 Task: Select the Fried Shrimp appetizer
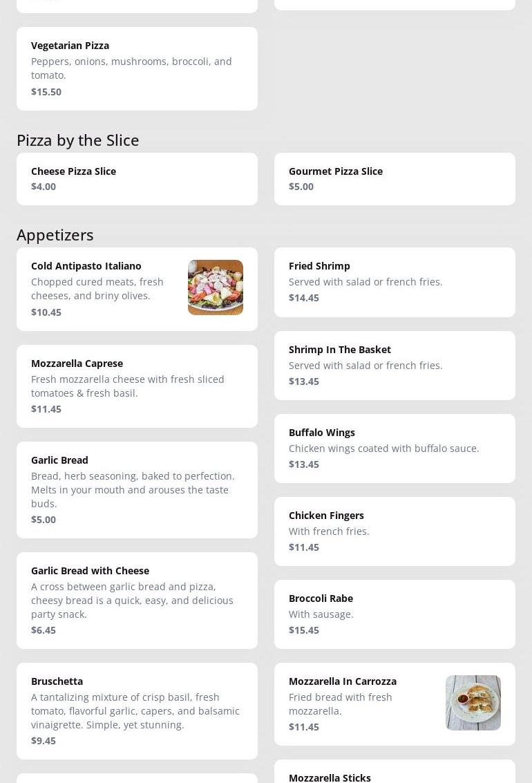(x=395, y=282)
